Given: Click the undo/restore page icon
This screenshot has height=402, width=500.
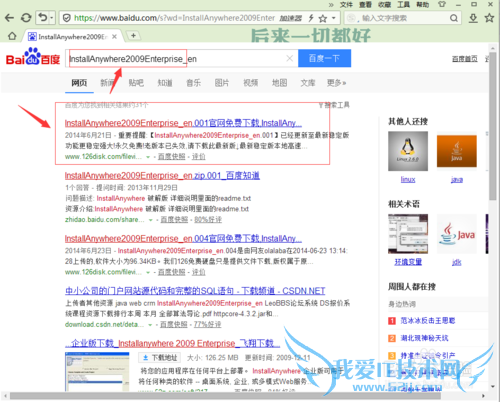Looking at the screenshot, I should (43, 17).
